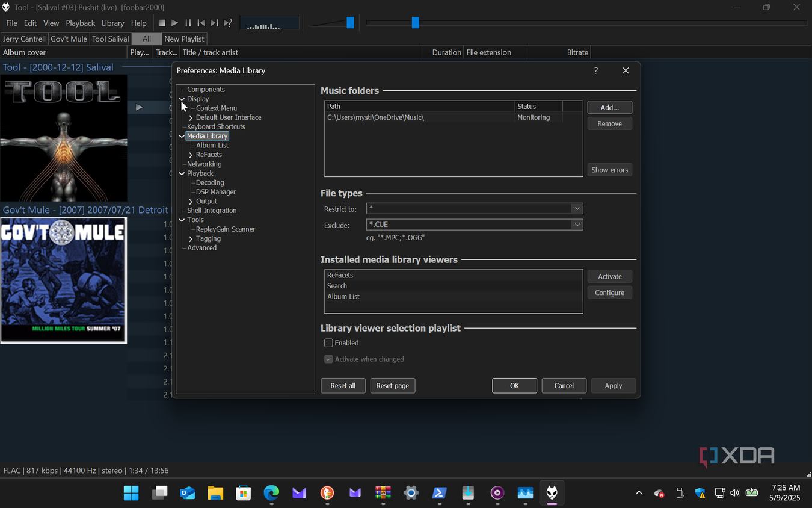The height and width of the screenshot is (508, 812).
Task: Click the Random playback button
Action: click(x=228, y=23)
